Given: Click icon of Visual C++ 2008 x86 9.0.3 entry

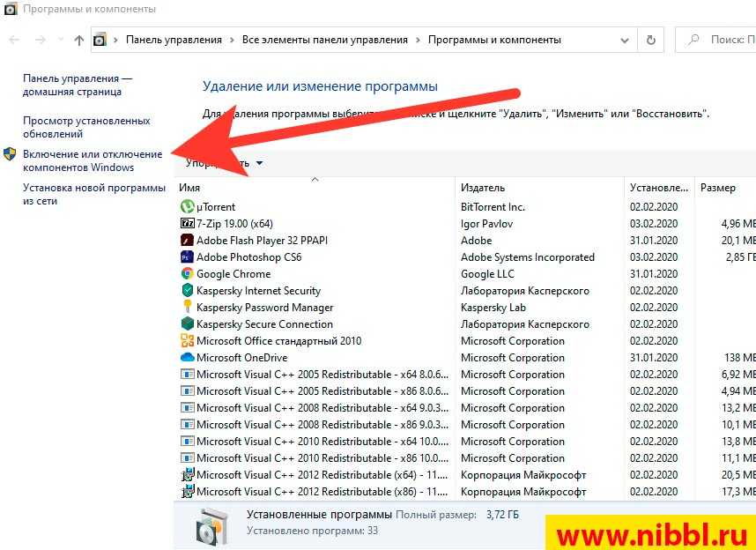Looking at the screenshot, I should click(187, 425).
